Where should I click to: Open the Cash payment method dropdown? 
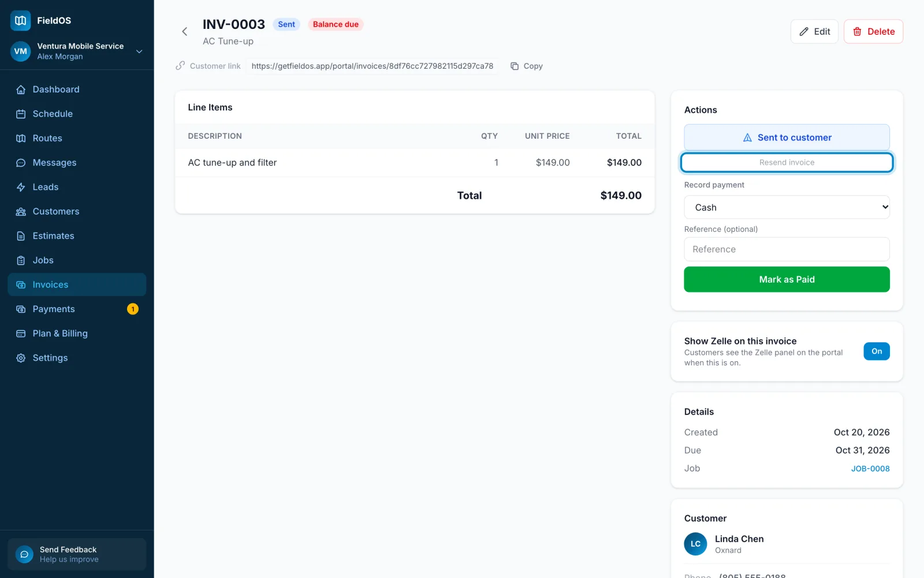click(x=787, y=208)
